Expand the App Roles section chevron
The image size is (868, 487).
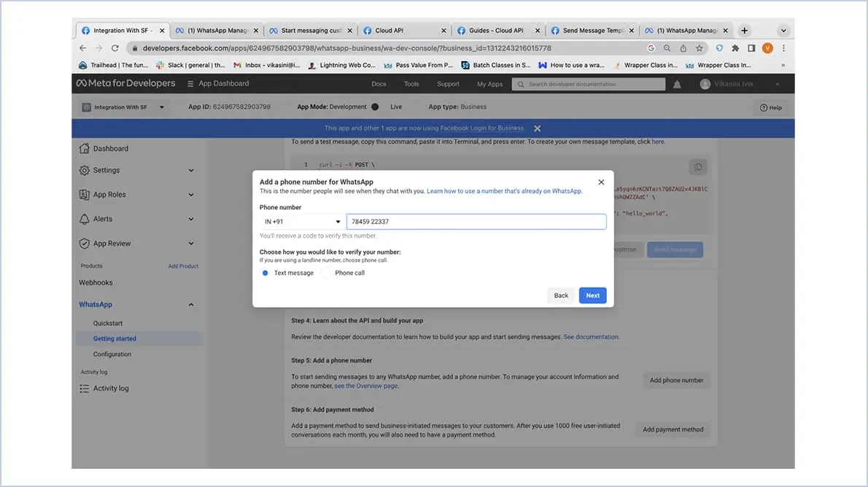pyautogui.click(x=191, y=195)
